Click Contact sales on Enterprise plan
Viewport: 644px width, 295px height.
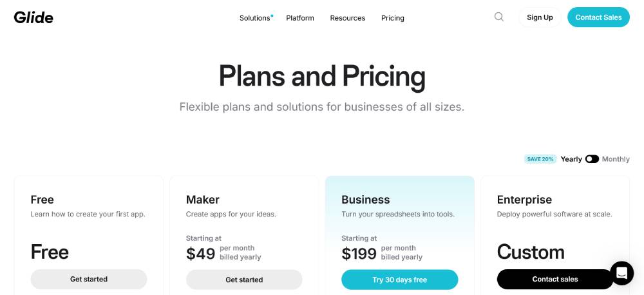554,280
